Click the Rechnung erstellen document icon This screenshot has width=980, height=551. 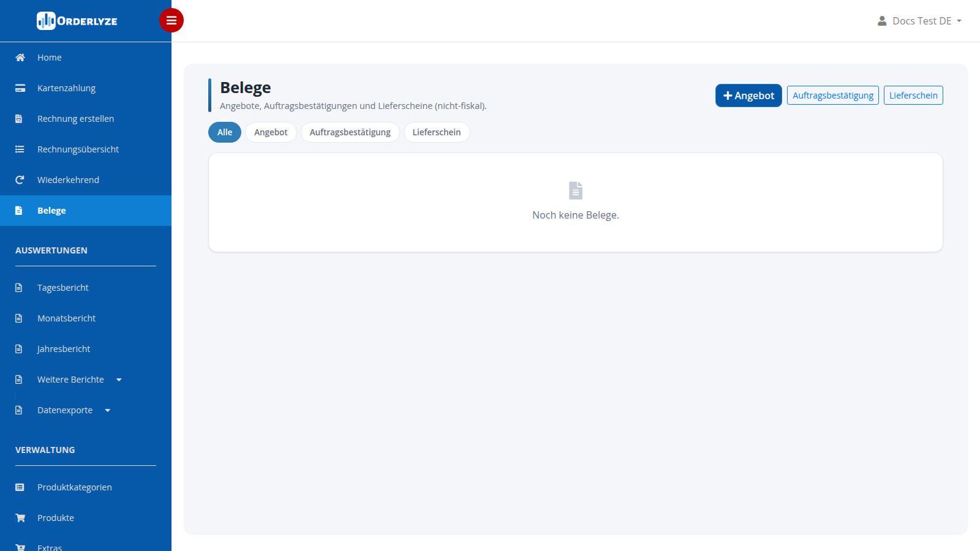coord(19,119)
